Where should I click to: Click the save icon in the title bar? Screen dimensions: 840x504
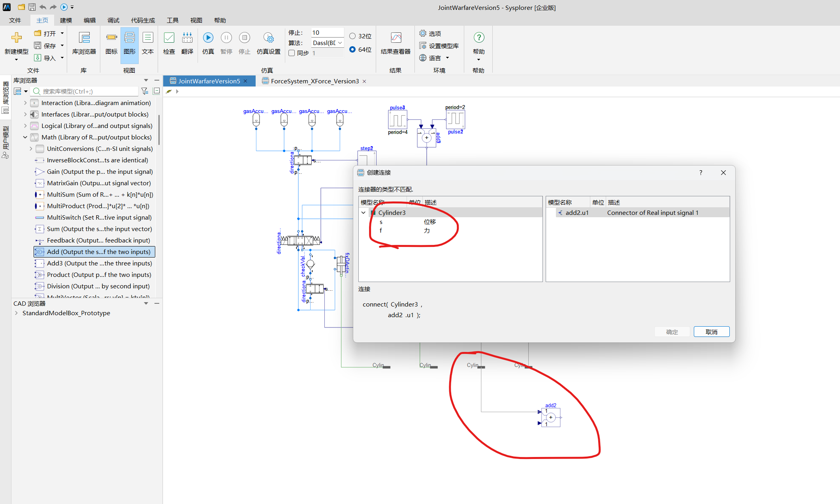tap(32, 7)
